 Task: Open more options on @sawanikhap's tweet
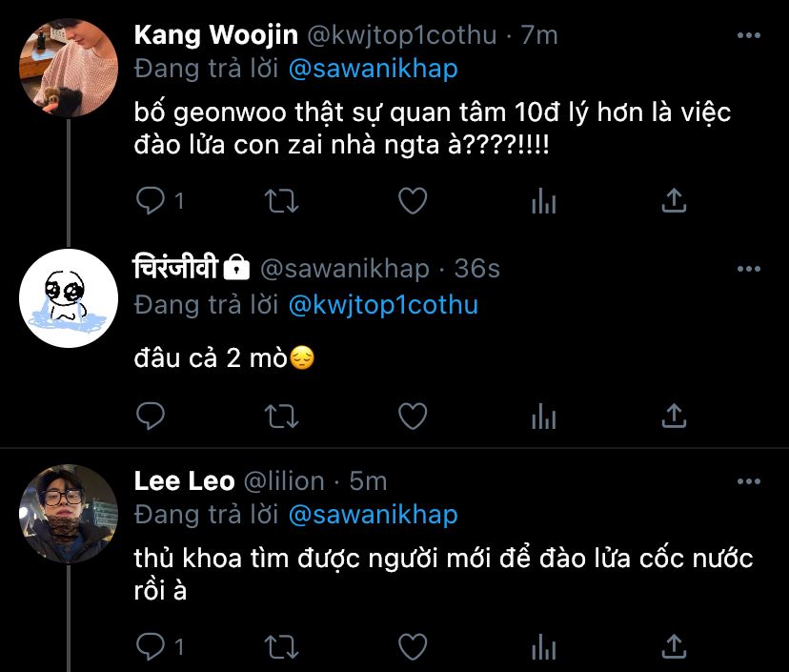[x=750, y=270]
